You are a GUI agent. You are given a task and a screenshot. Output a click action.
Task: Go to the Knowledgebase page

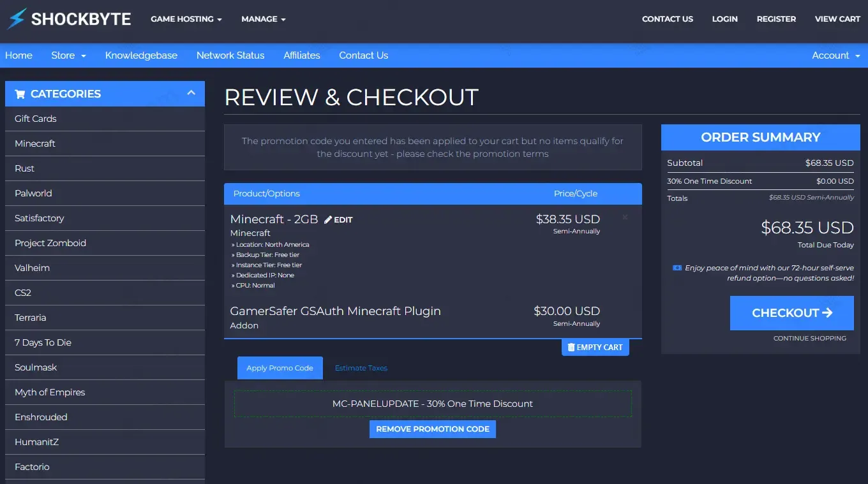point(141,55)
